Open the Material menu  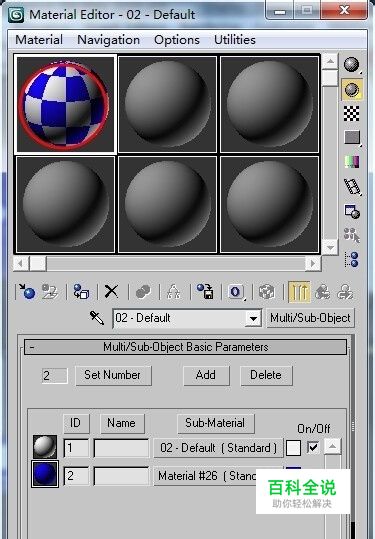39,40
